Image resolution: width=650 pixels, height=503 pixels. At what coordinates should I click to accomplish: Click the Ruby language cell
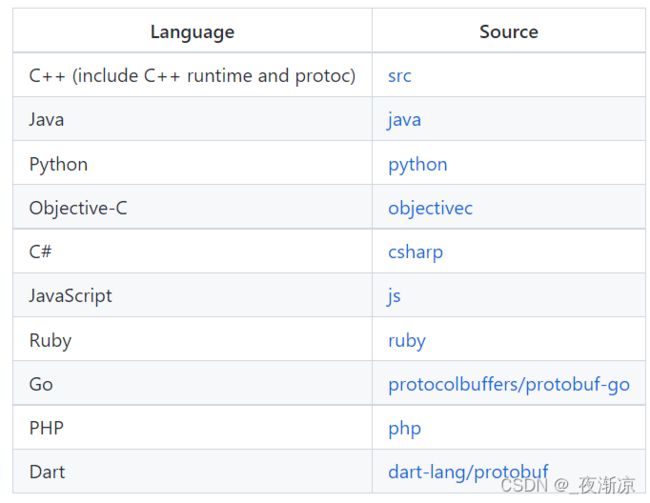[192, 339]
